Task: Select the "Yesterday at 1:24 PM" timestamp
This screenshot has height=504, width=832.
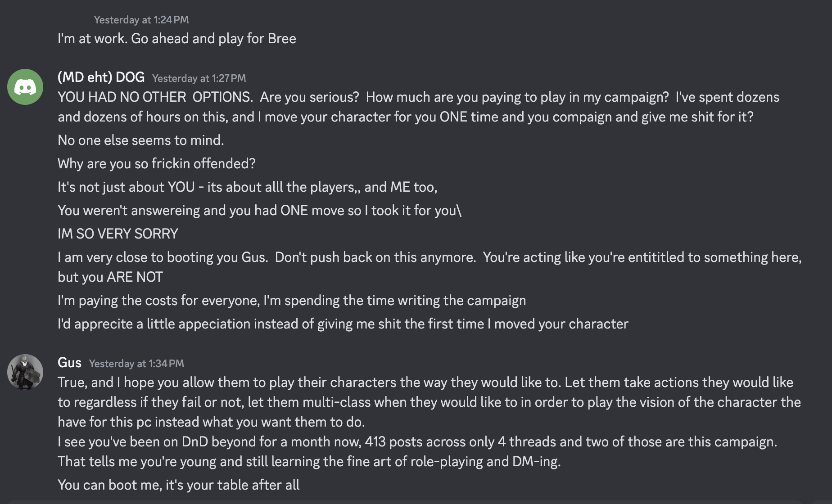Action: [x=141, y=20]
